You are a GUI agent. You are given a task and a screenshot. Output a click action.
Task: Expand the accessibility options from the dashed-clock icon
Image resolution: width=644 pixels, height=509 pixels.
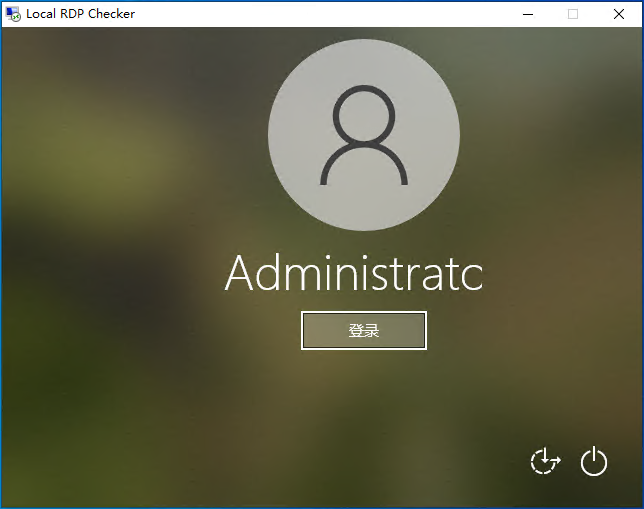pyautogui.click(x=545, y=461)
